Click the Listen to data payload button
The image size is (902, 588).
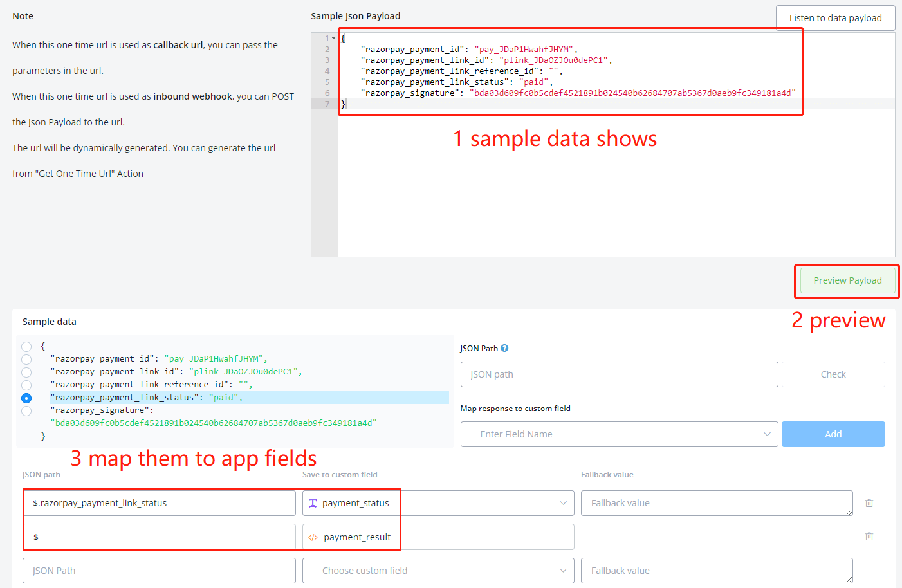coord(834,18)
